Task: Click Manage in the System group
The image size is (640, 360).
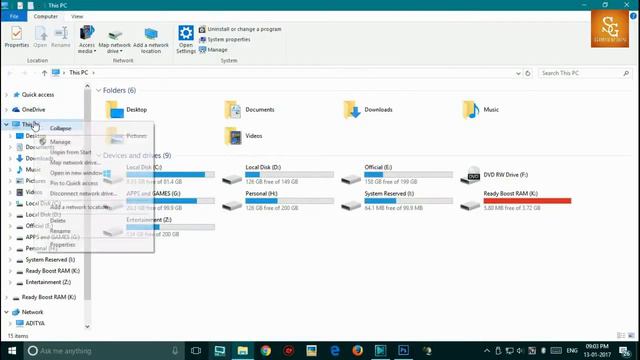Action: coord(213,50)
